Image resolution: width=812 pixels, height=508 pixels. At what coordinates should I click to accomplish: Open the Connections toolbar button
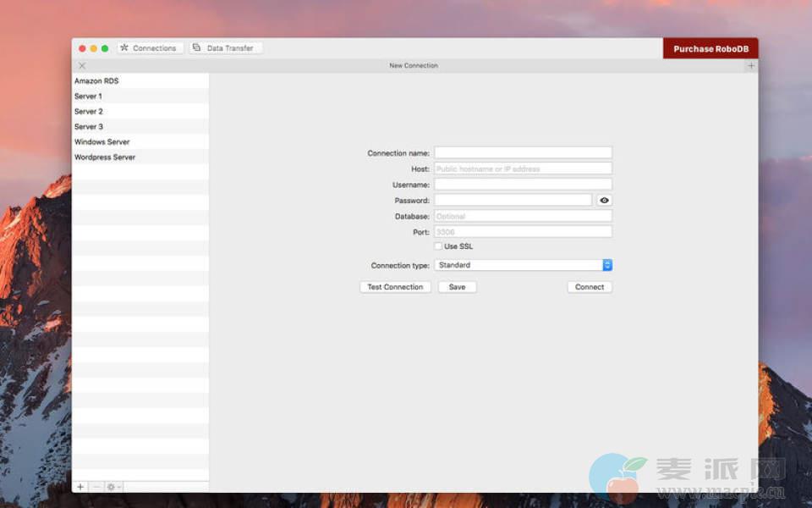click(x=150, y=48)
